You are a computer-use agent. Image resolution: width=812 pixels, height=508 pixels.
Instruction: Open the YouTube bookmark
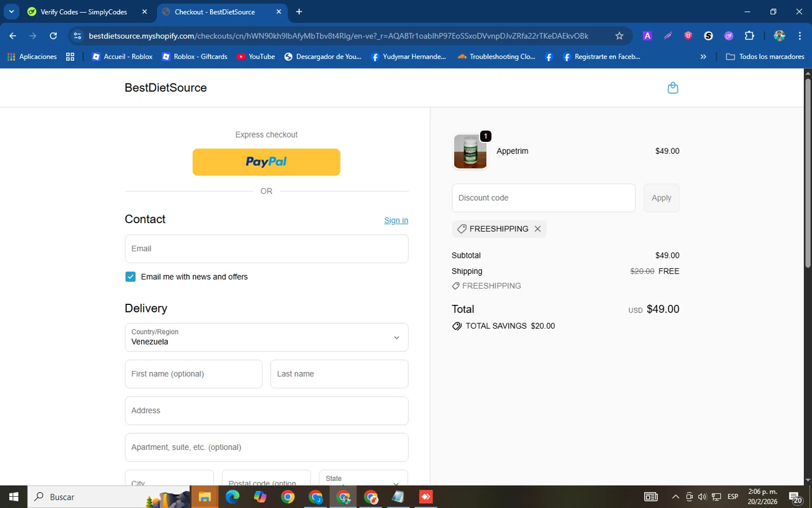256,56
